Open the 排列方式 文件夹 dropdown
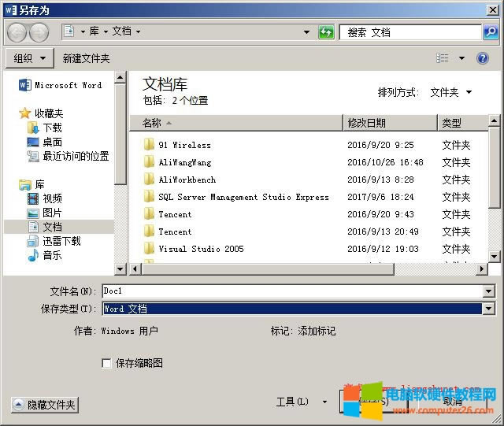This screenshot has height=426, width=504. point(451,93)
